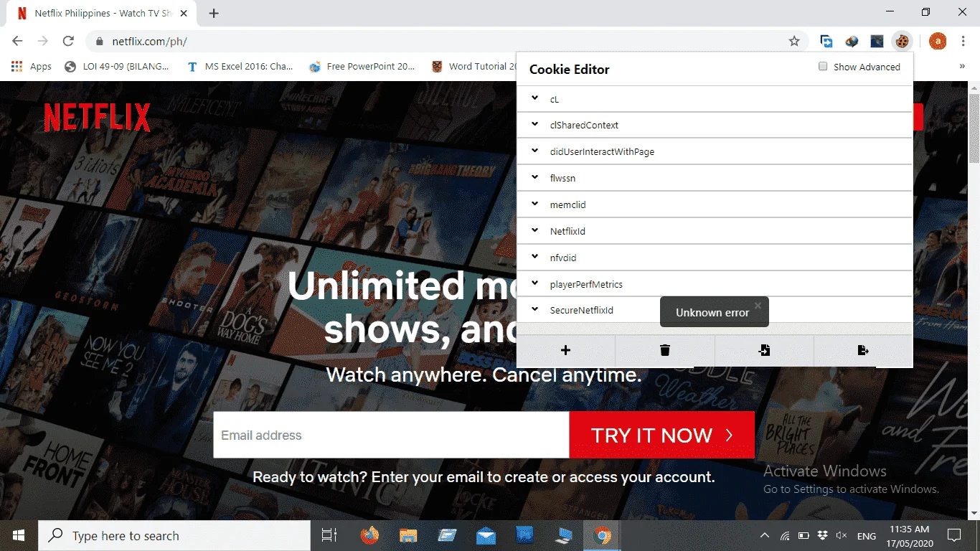The height and width of the screenshot is (551, 980).
Task: View site information via the lock icon
Action: (x=100, y=42)
